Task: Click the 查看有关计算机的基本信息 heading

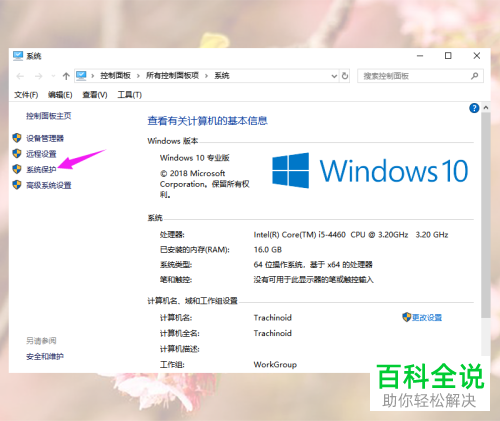Action: [207, 121]
